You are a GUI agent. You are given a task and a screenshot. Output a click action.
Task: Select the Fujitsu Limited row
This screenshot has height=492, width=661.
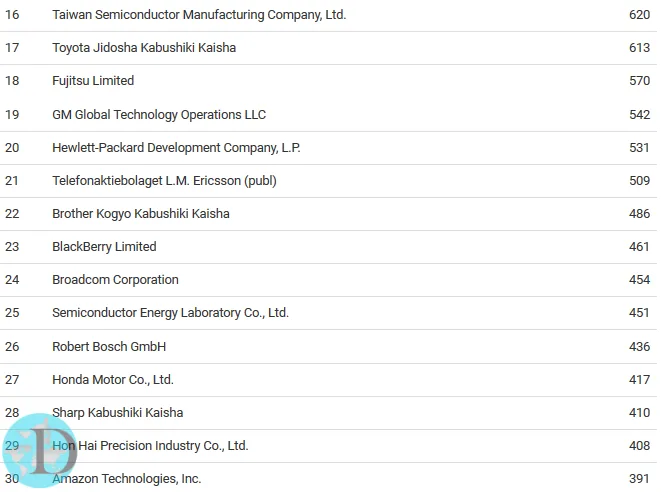point(328,81)
